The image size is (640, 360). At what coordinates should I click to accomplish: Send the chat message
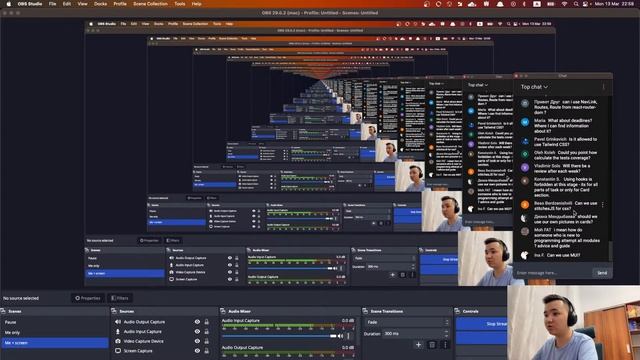coord(602,273)
